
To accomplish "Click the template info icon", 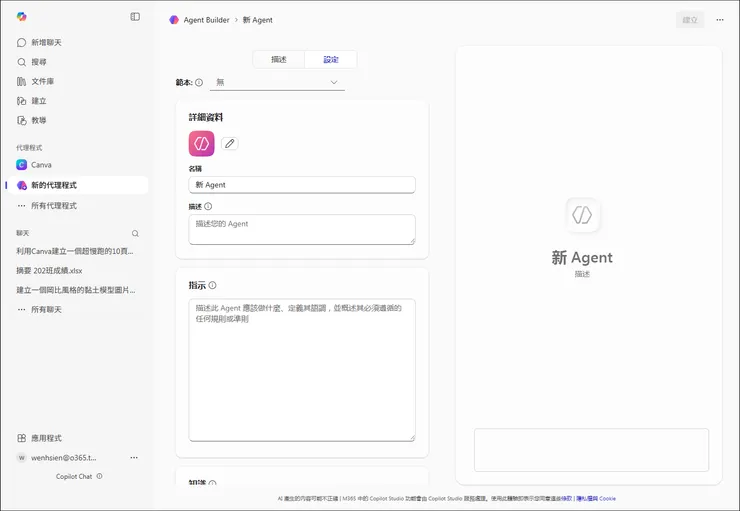I will [x=199, y=83].
